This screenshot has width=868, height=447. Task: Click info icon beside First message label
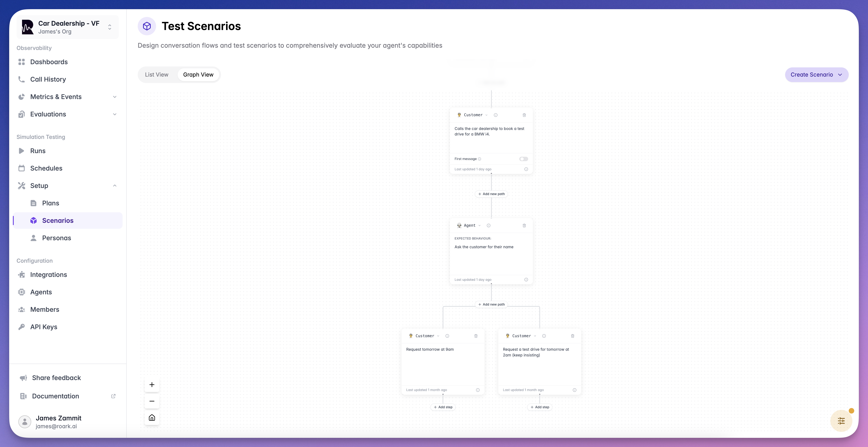tap(479, 159)
